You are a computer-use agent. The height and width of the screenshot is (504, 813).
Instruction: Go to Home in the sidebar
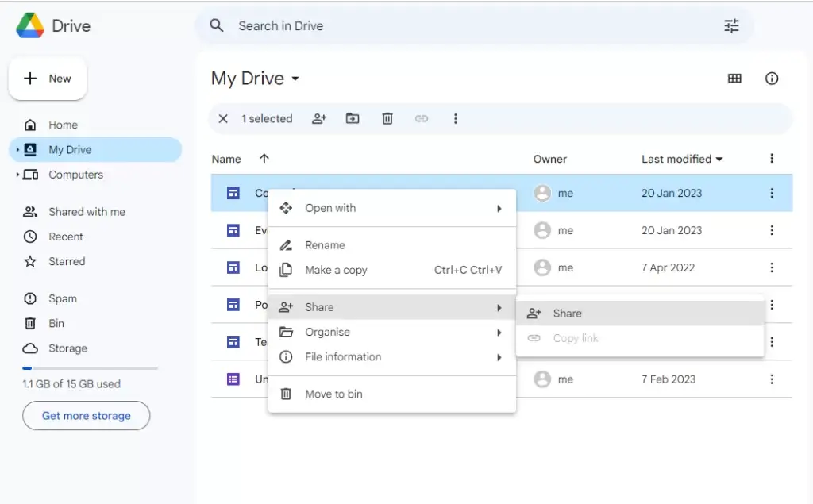(95, 125)
